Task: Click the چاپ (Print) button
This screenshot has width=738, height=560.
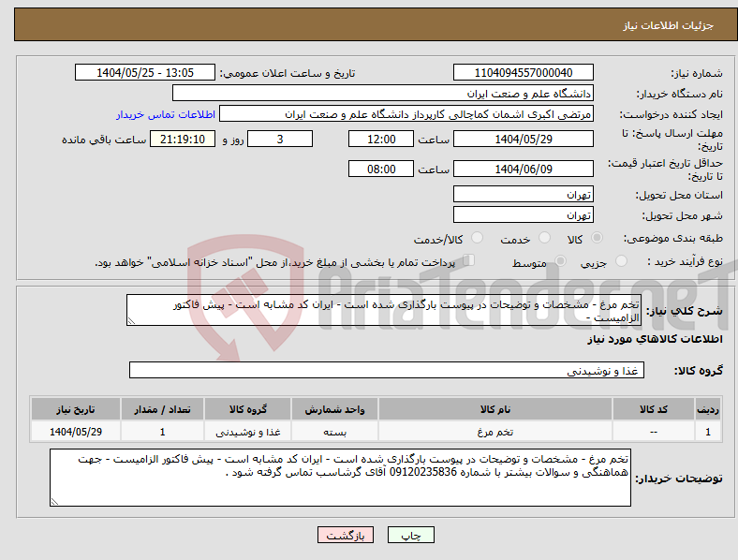Action: (x=411, y=535)
